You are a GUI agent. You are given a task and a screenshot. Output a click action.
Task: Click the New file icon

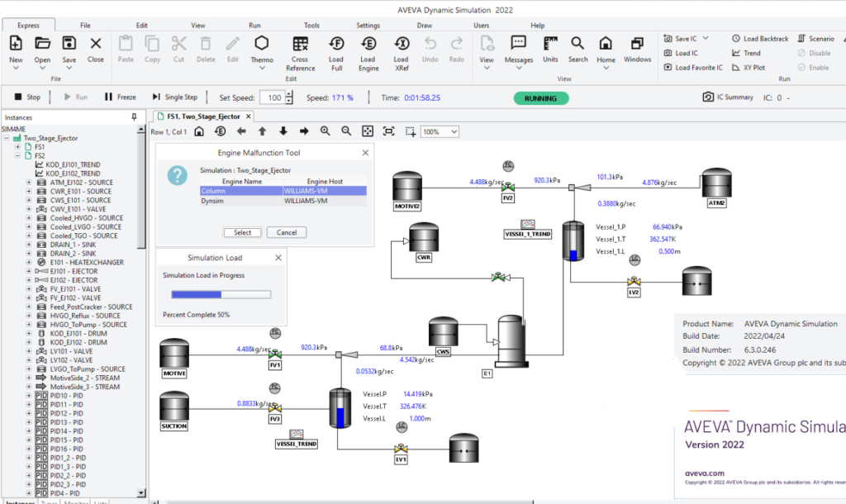(16, 43)
